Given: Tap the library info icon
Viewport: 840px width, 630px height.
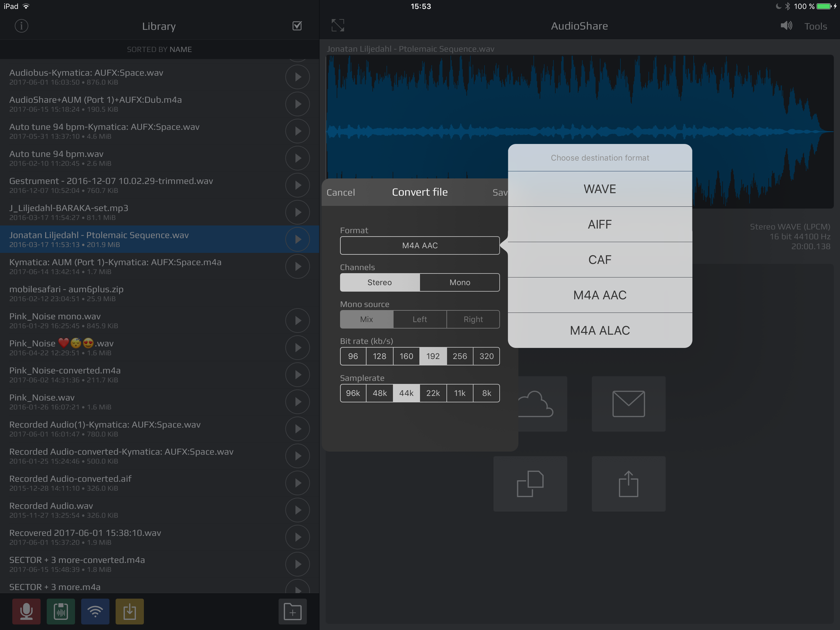Looking at the screenshot, I should (21, 26).
